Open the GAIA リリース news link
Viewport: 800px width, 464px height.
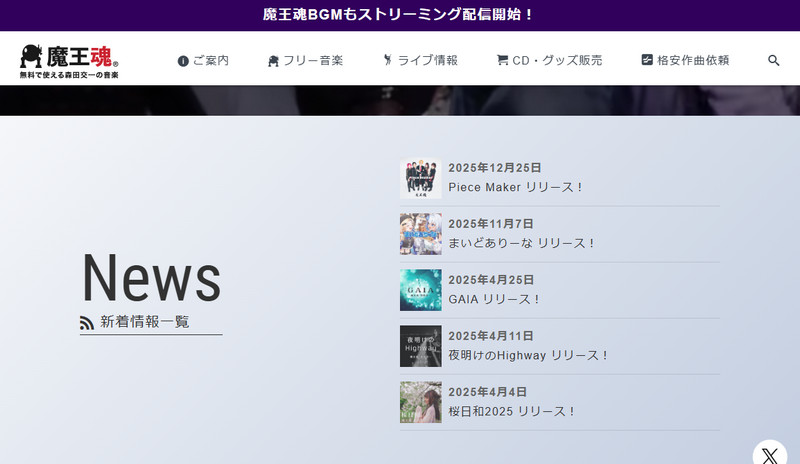(494, 300)
